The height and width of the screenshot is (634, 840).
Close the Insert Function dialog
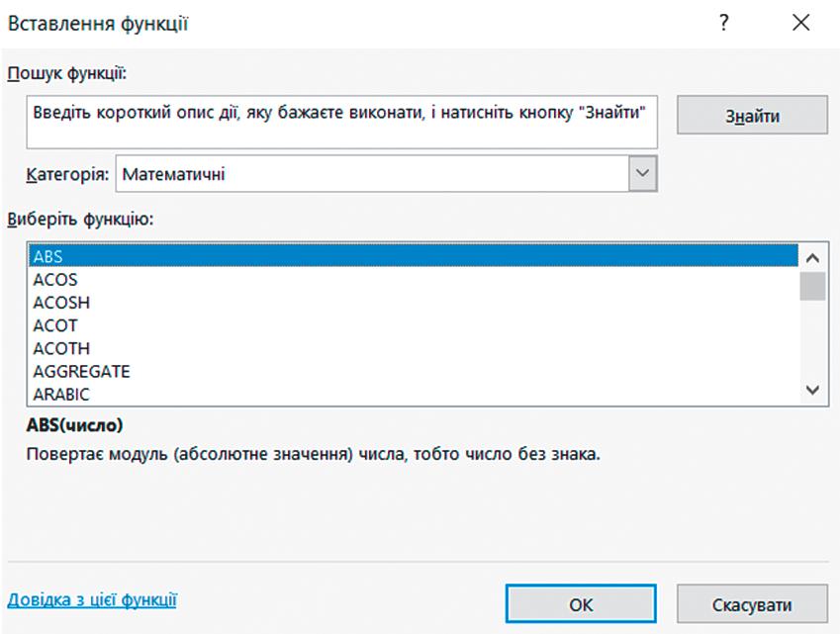pyautogui.click(x=801, y=24)
